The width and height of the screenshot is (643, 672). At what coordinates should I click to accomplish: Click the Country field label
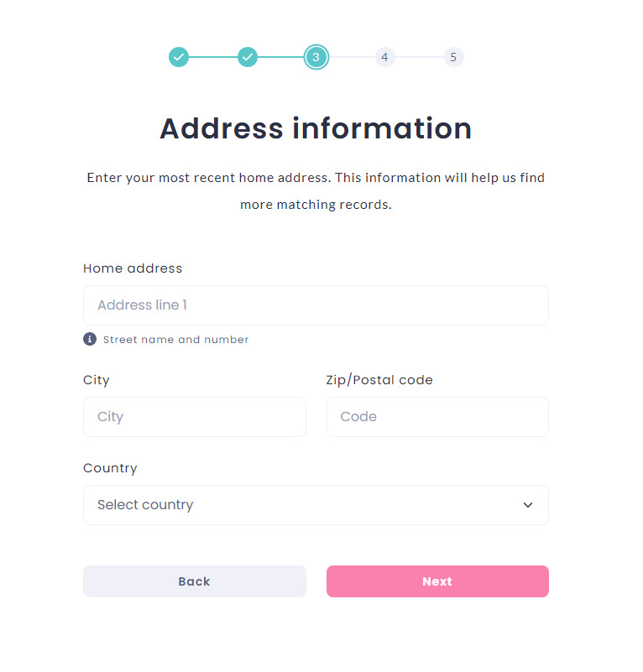(x=110, y=468)
